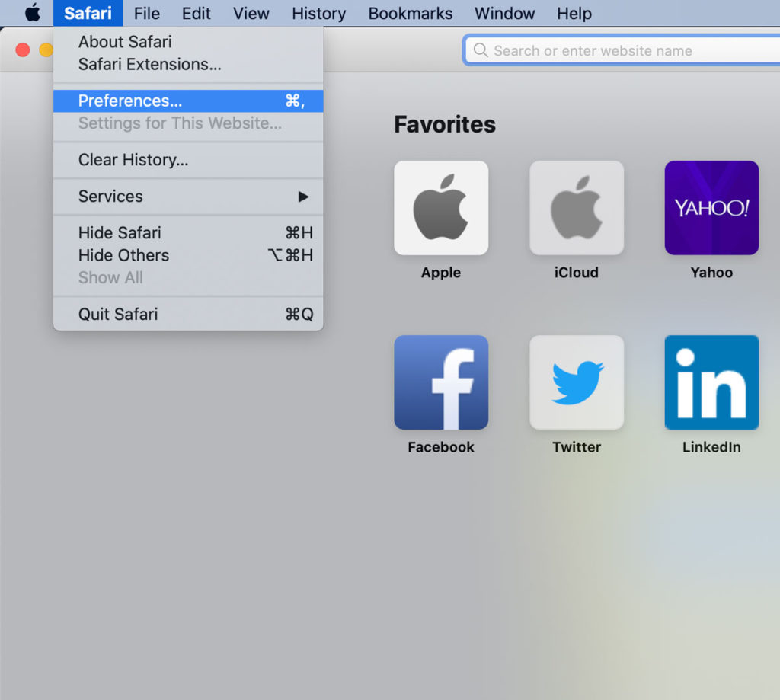
Task: Close the Safari window with red button
Action: [22, 50]
